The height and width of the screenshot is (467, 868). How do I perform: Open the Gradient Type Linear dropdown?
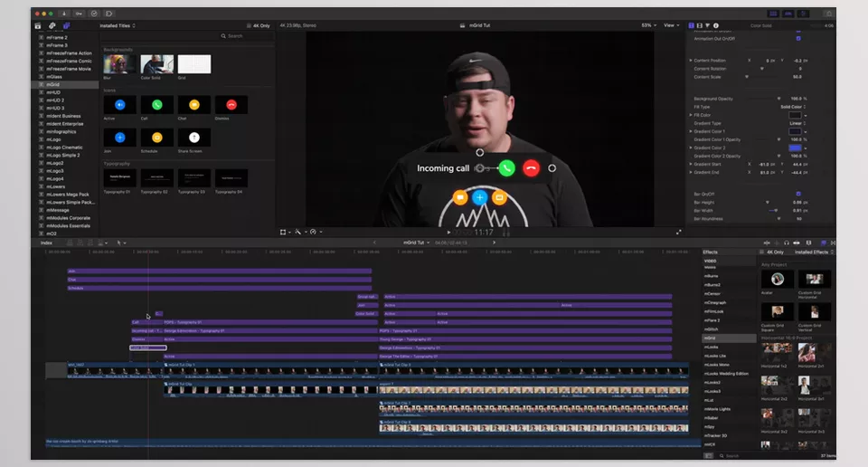797,123
